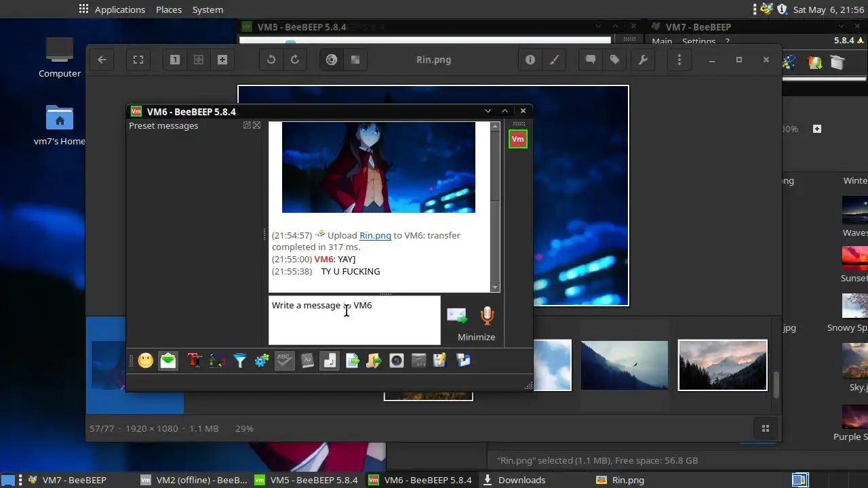Click shield info tray icon in top panel

(782, 9)
